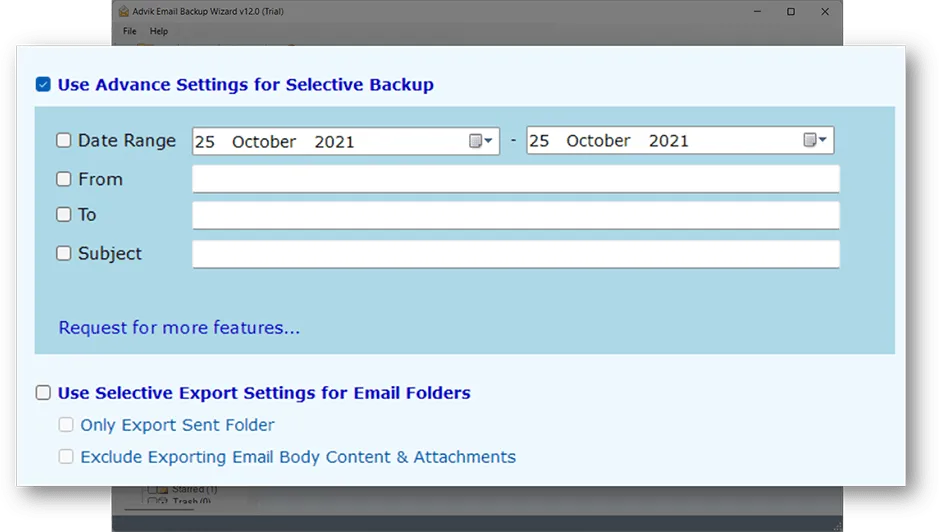Disable Use Advance Settings for Selective Backup
Image resolution: width=939 pixels, height=532 pixels.
coord(43,84)
